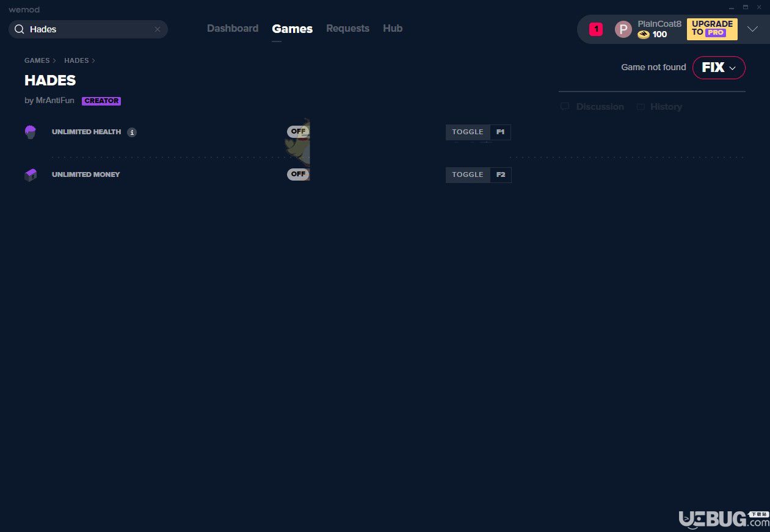Focus the Hades search field

(x=88, y=29)
